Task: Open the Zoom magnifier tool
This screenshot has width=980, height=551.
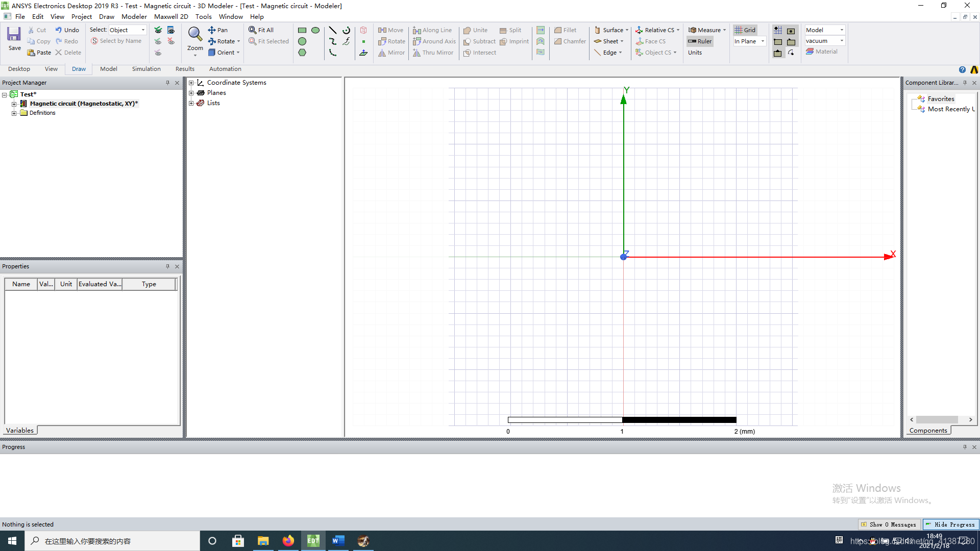Action: coord(195,34)
